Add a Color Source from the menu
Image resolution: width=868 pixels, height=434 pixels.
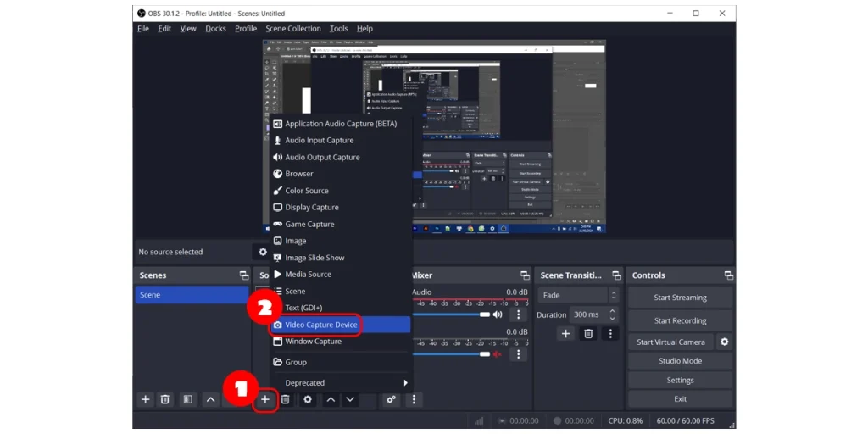(341, 191)
